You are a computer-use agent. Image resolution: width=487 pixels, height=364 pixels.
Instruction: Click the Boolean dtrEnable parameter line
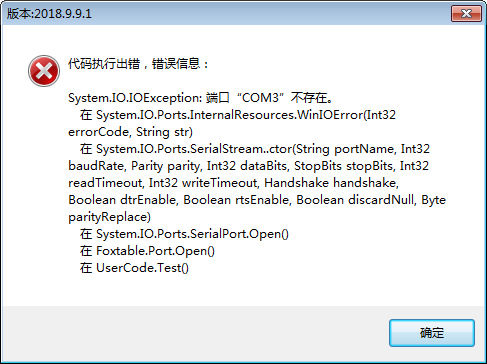(x=257, y=200)
